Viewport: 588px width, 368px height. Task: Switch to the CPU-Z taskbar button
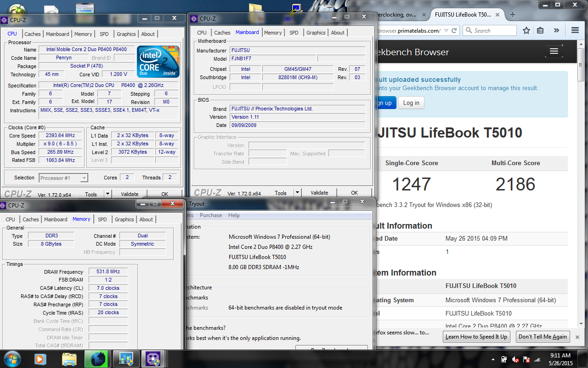click(153, 358)
